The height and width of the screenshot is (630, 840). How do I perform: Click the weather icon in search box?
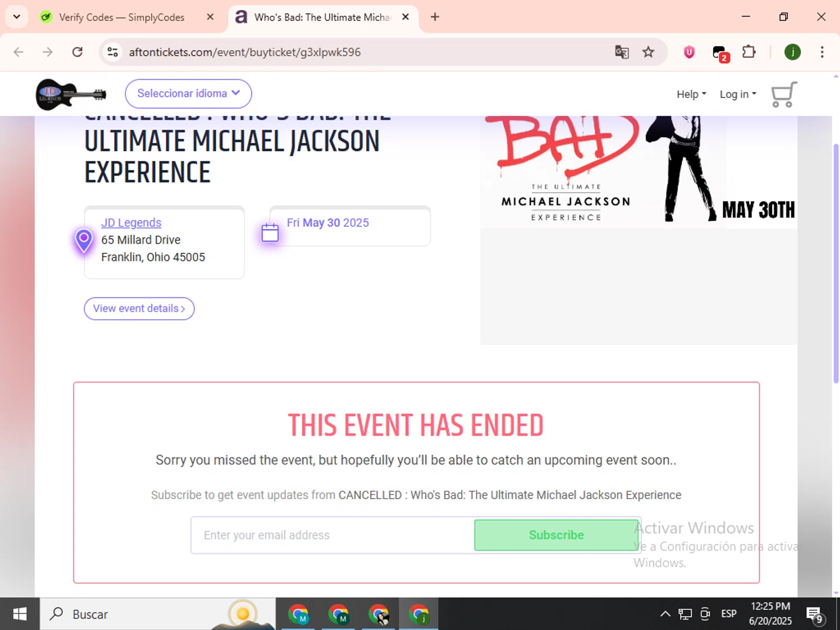242,614
